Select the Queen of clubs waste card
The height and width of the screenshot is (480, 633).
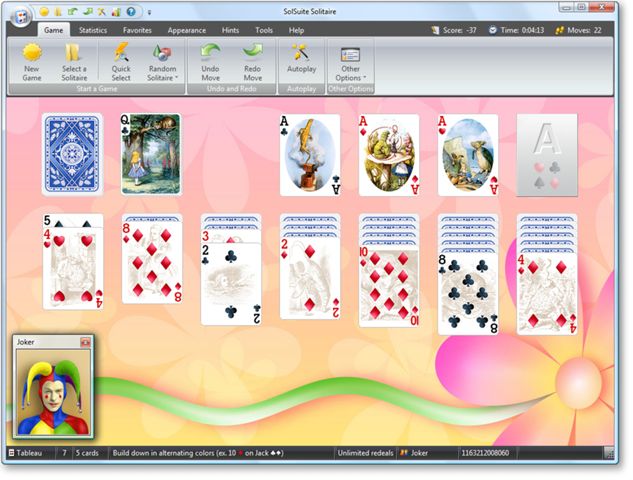click(x=151, y=154)
